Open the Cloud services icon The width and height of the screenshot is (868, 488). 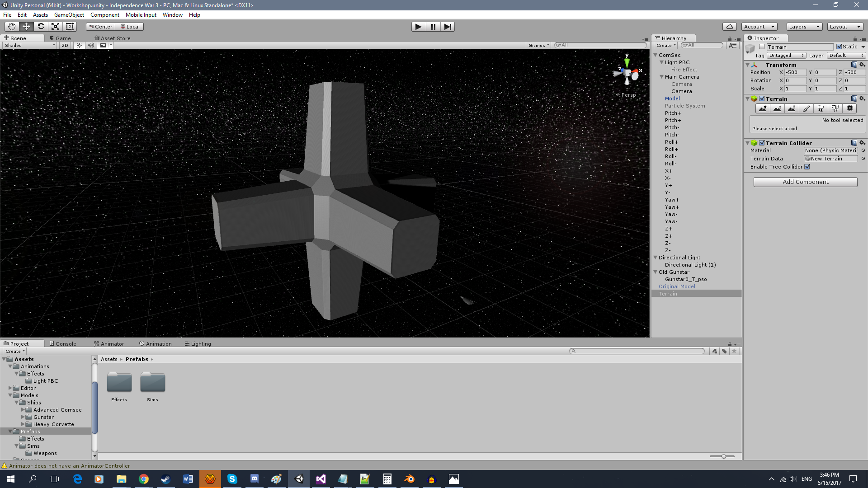[729, 27]
